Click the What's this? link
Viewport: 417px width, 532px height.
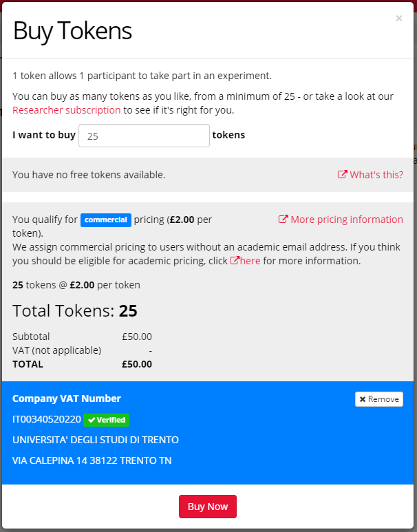[376, 175]
